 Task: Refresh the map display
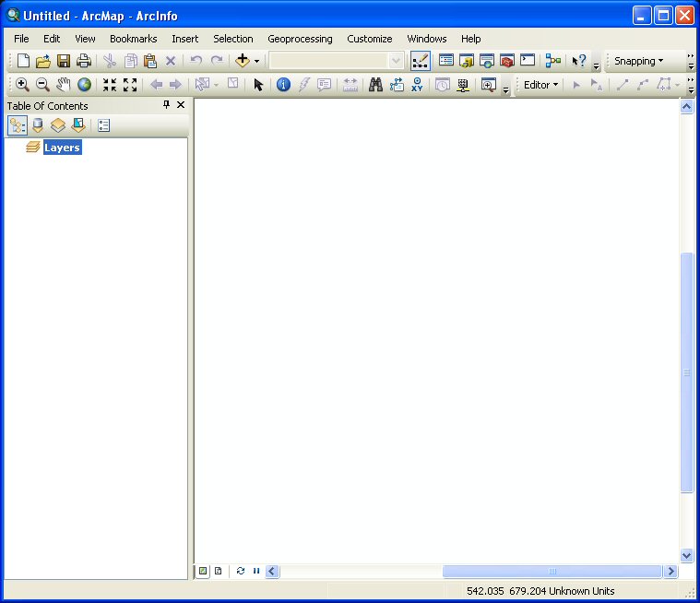coord(241,571)
